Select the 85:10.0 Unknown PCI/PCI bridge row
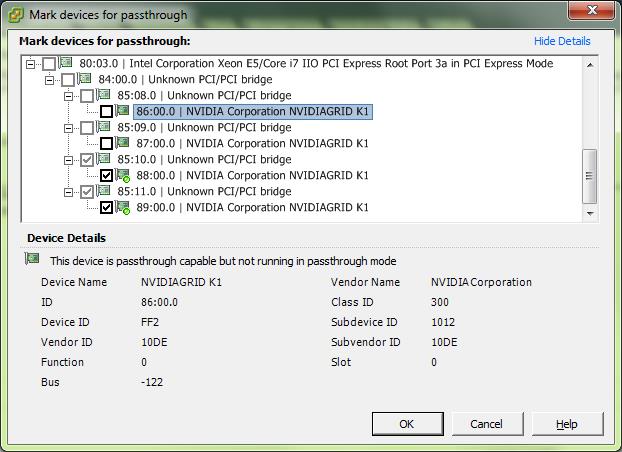This screenshot has height=452, width=622. click(204, 160)
